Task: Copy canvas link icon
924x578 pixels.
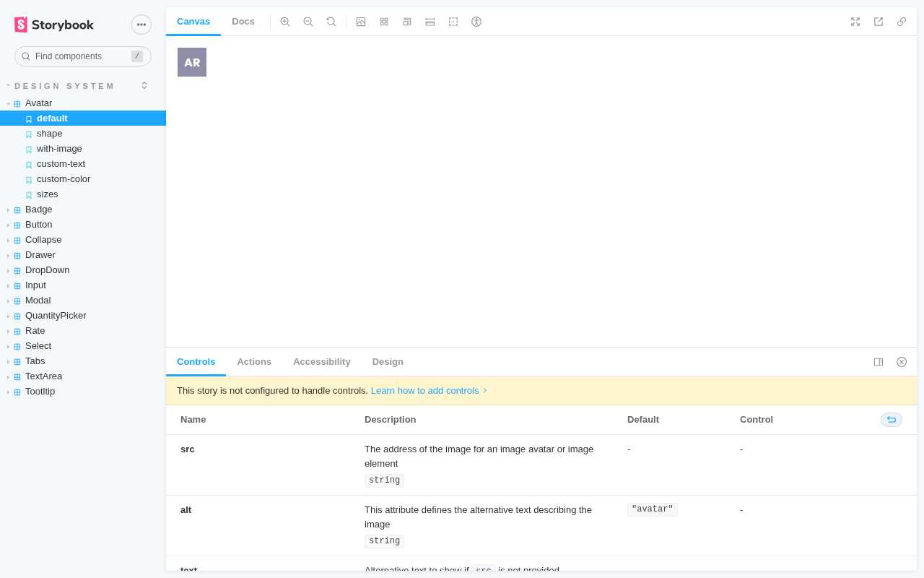Action: tap(902, 22)
